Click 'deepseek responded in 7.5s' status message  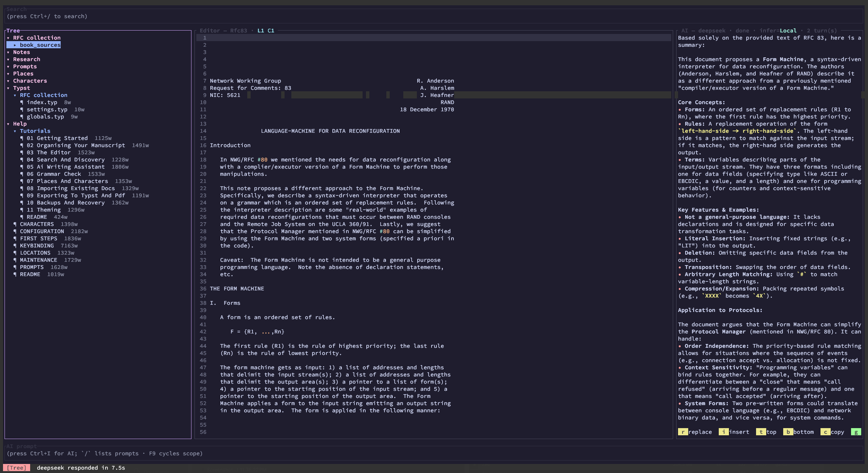[81, 468]
